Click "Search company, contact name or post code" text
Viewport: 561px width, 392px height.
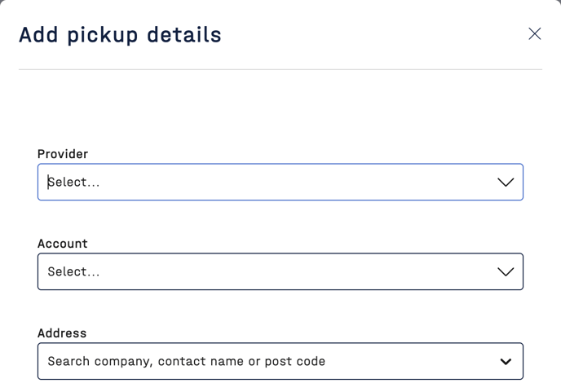186,362
